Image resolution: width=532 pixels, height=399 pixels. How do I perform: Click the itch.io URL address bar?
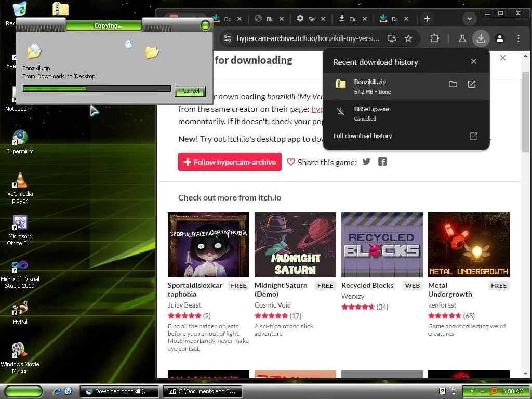pos(308,38)
